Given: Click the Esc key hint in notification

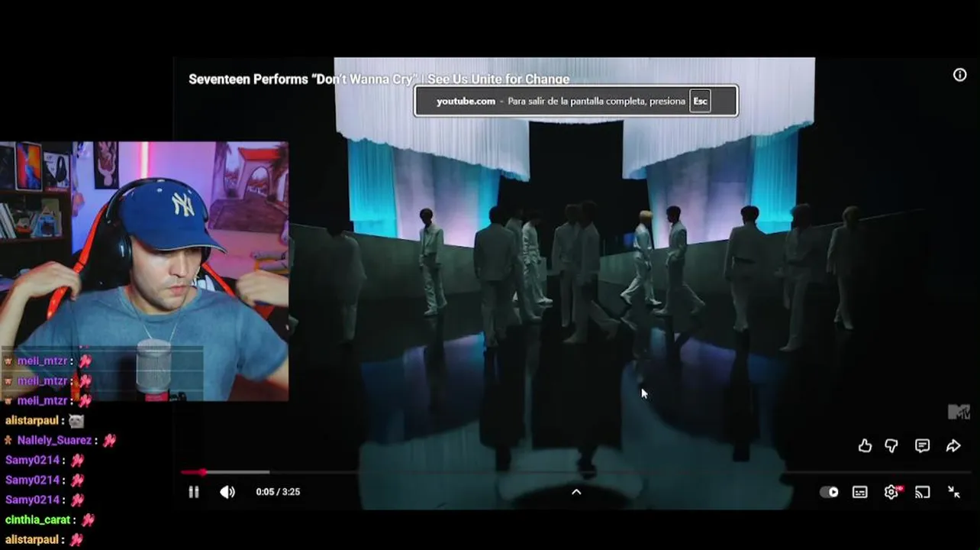Looking at the screenshot, I should pos(700,101).
